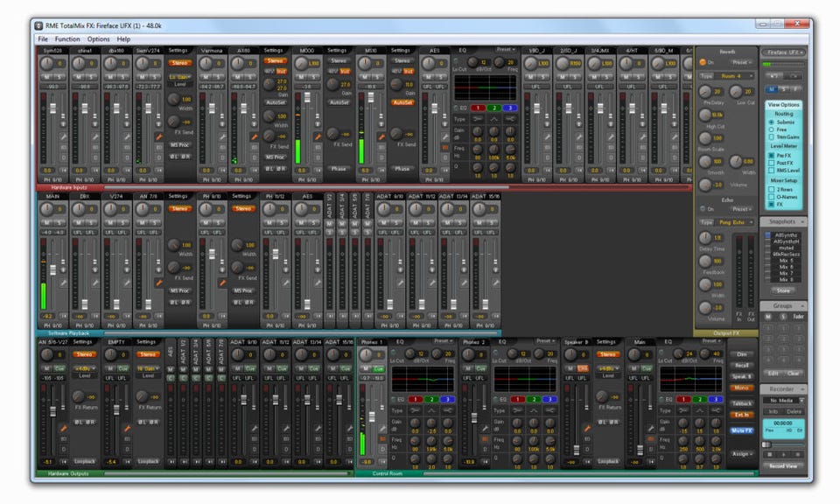Select Phones 1 EQ band 2 peak type icon
Screen dimensions: 840x504
(x=431, y=410)
